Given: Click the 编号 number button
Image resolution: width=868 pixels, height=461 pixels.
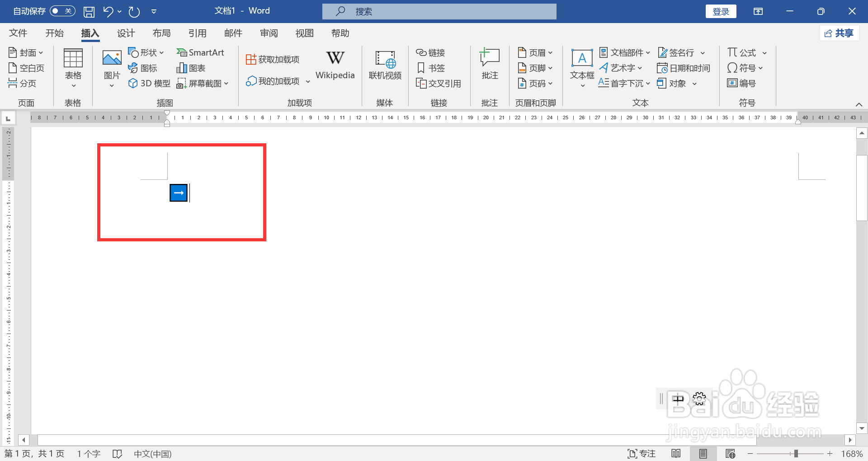Looking at the screenshot, I should pos(741,83).
